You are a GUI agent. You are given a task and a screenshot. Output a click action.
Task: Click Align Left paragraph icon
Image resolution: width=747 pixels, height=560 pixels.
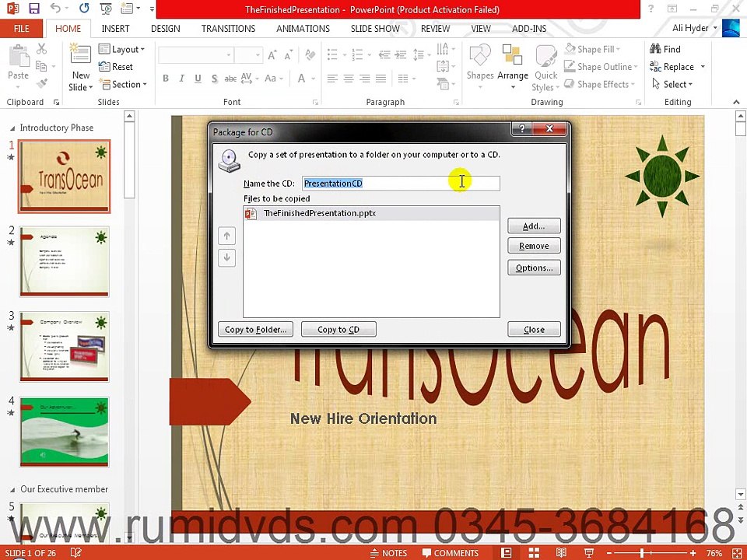[x=332, y=79]
